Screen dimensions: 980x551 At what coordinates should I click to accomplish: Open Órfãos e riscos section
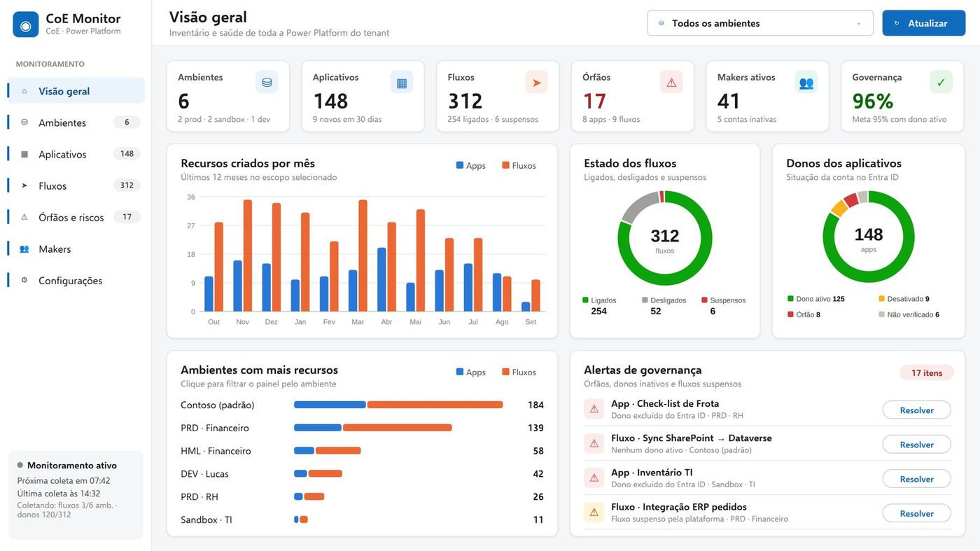(76, 217)
